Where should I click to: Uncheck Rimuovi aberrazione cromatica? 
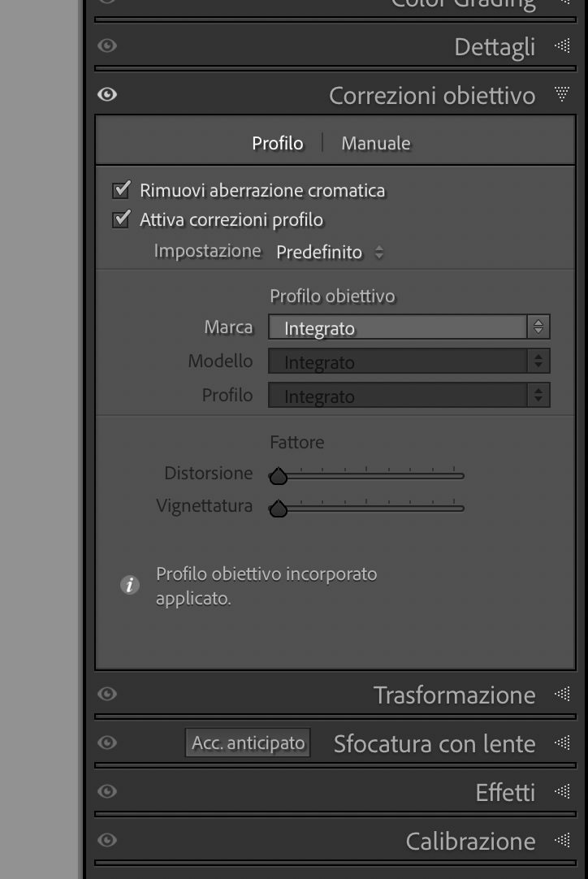pyautogui.click(x=120, y=189)
